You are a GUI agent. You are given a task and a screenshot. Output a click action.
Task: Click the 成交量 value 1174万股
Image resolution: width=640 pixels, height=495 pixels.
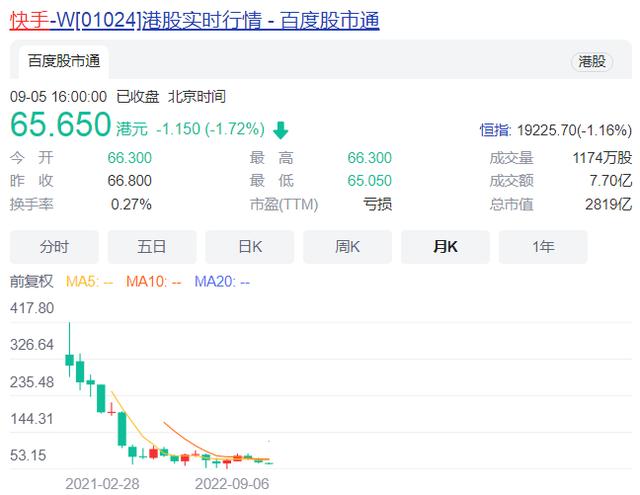tap(602, 158)
